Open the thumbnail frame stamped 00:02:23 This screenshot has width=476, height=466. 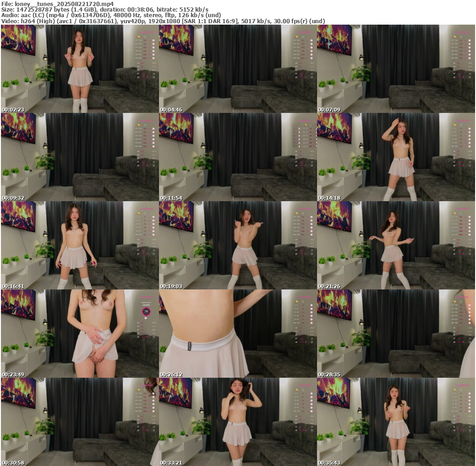(x=80, y=69)
